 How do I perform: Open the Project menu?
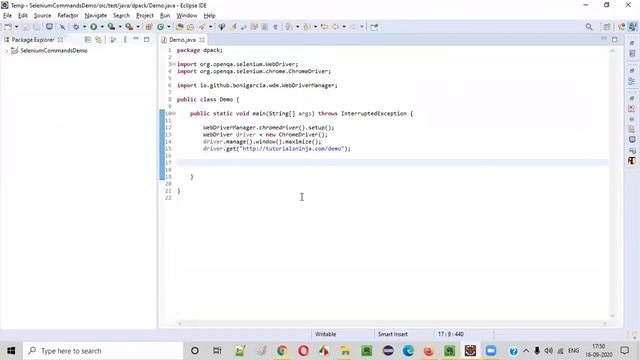(x=145, y=16)
